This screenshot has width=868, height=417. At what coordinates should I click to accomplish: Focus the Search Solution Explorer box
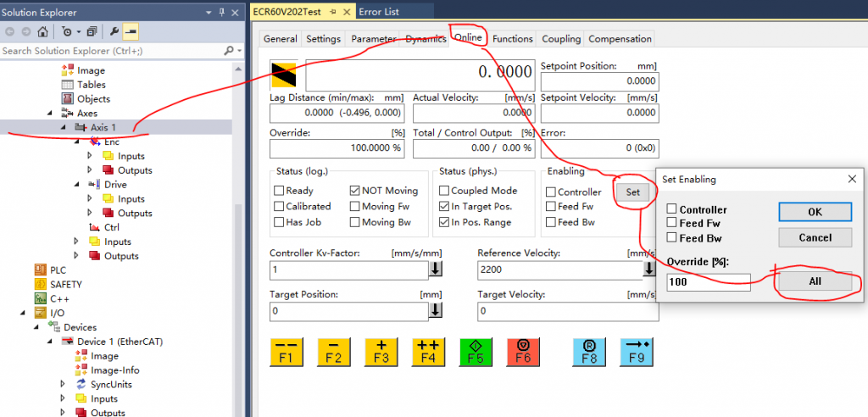111,50
